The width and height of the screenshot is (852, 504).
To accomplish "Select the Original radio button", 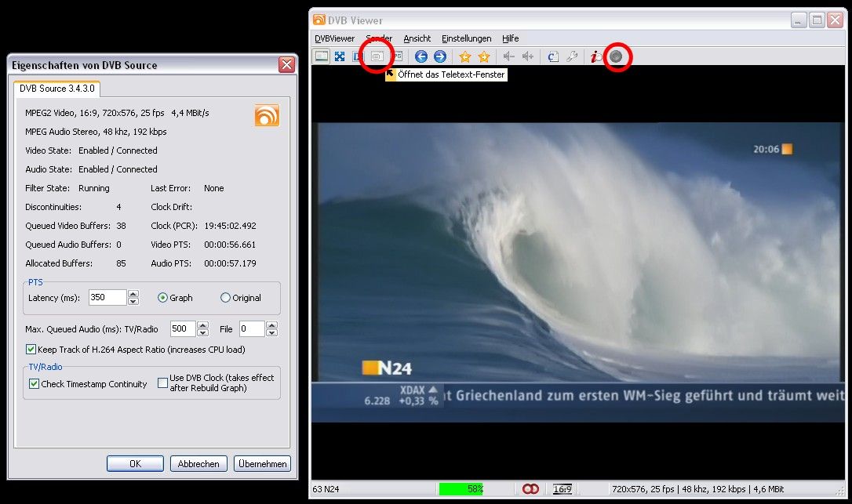I will click(x=226, y=298).
